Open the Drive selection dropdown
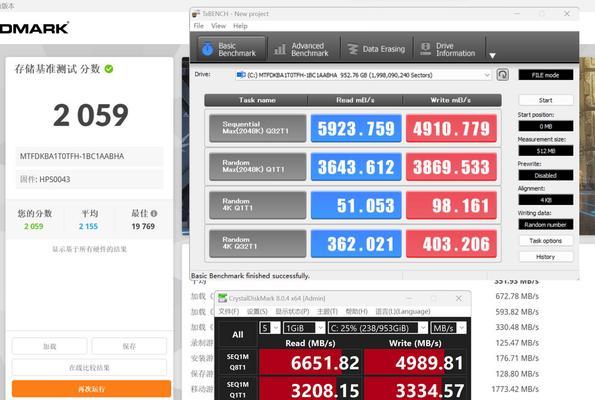595x400 pixels. click(363, 75)
